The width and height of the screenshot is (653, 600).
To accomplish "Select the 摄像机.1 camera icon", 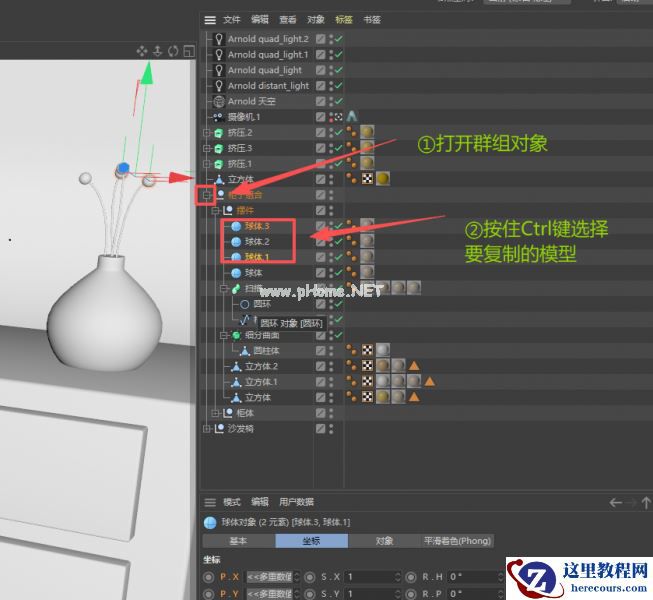I will pyautogui.click(x=219, y=117).
